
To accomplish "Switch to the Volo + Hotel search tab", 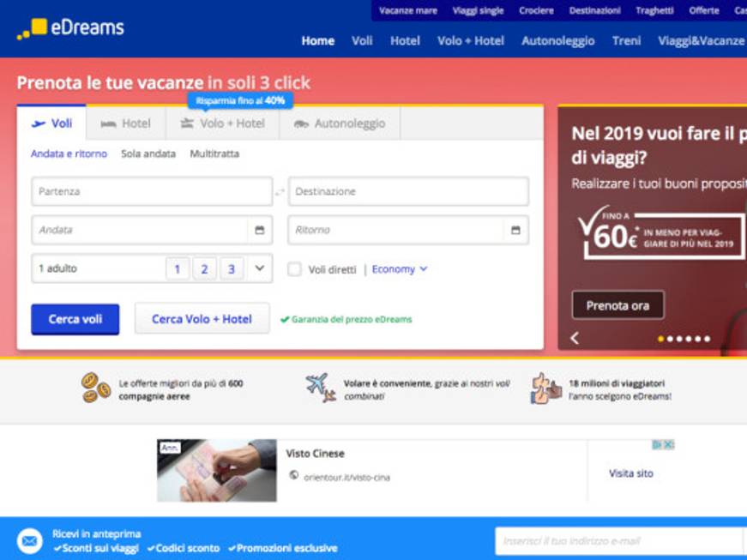I will click(222, 123).
